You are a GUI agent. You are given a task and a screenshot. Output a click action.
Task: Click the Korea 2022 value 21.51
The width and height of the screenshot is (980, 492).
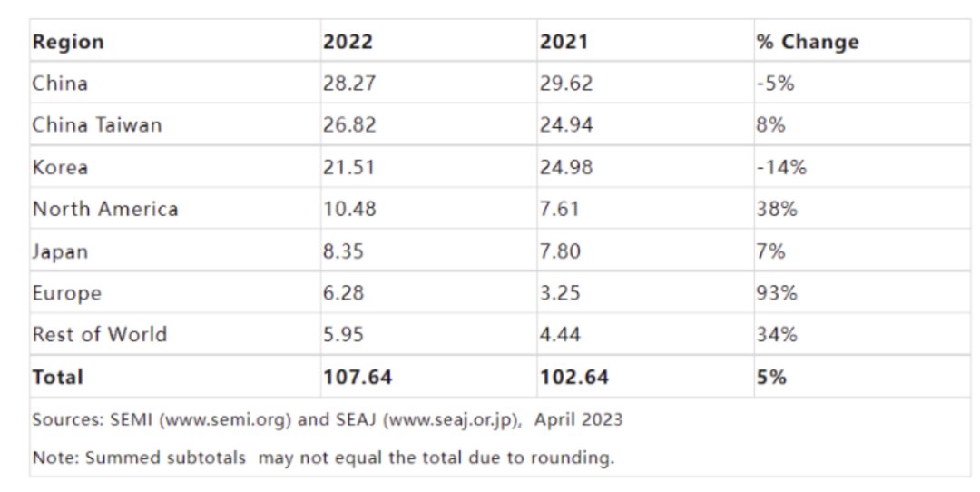tap(348, 167)
